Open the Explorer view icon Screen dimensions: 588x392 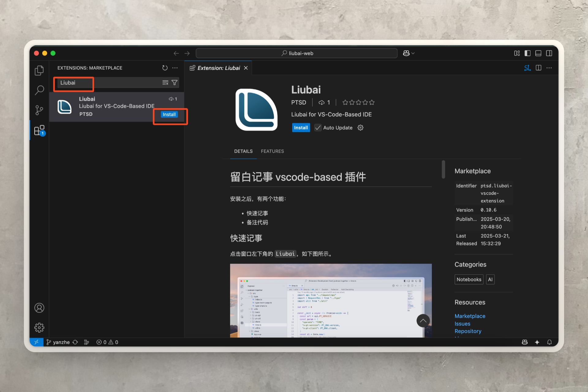coord(39,71)
